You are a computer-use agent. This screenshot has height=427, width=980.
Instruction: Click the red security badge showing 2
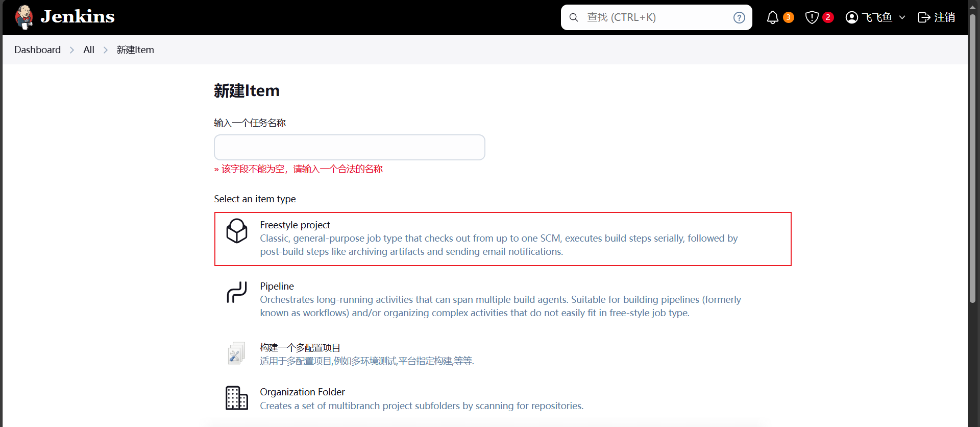click(x=828, y=17)
